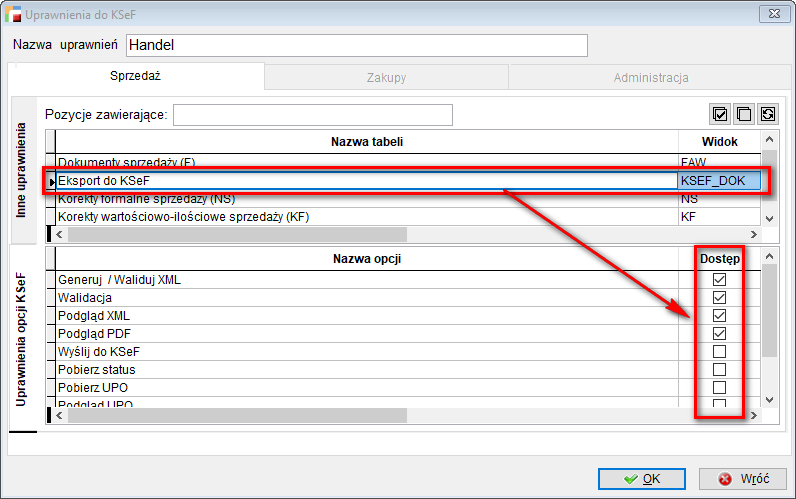This screenshot has height=499, width=796.
Task: Enable access for Wyślij do KSeF
Action: (719, 352)
